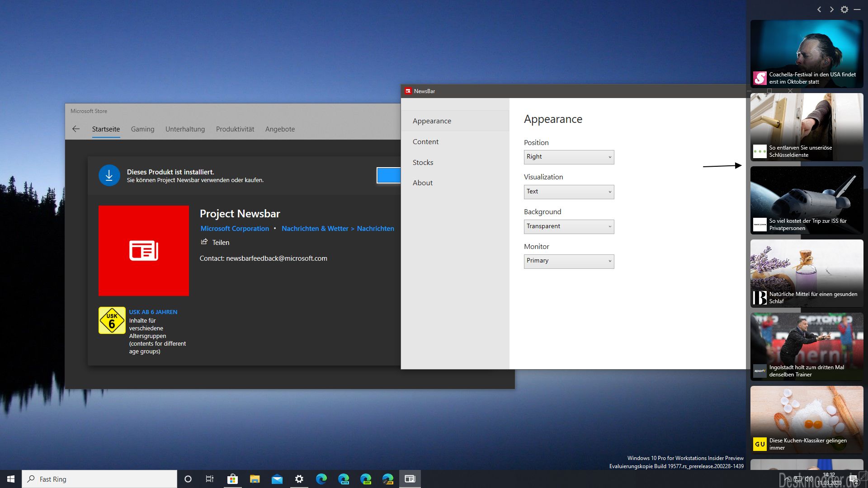Image resolution: width=868 pixels, height=488 pixels.
Task: Open the Ingolstadt Trainer news card
Action: pyautogui.click(x=807, y=347)
